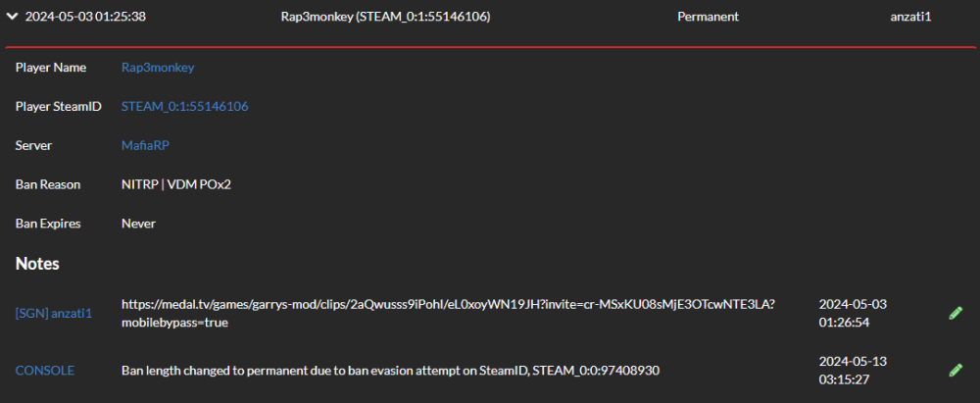Viewport: 980px width, 403px height.
Task: Open the MafiaRP server link
Action: 146,145
